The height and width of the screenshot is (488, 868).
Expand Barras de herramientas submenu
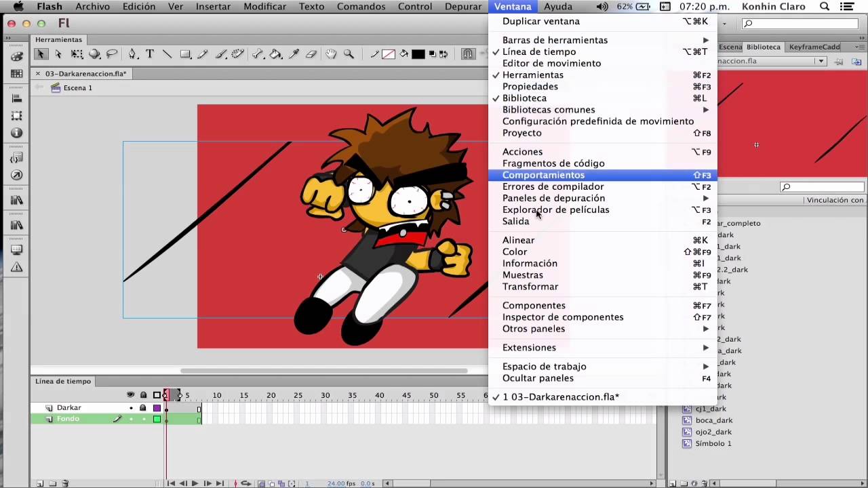click(602, 40)
